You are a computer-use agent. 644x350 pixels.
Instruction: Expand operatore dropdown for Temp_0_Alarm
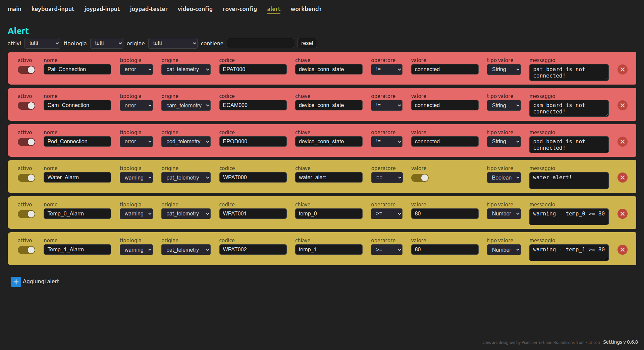[386, 214]
